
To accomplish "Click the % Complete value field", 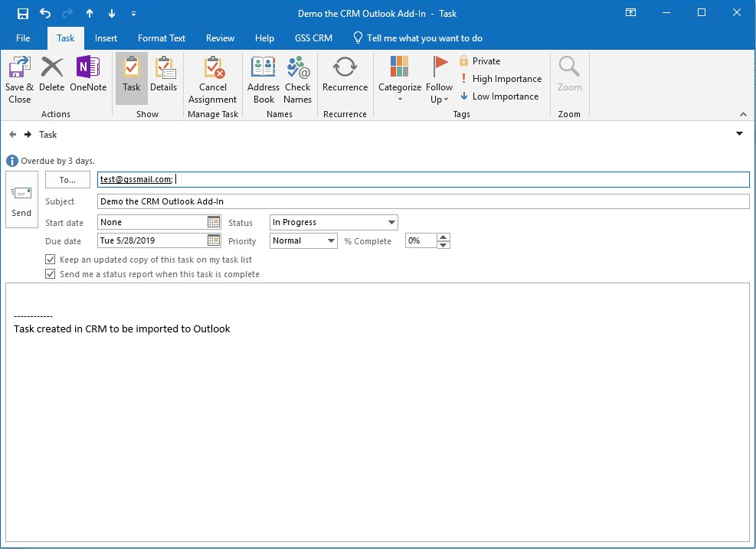I will pyautogui.click(x=421, y=240).
